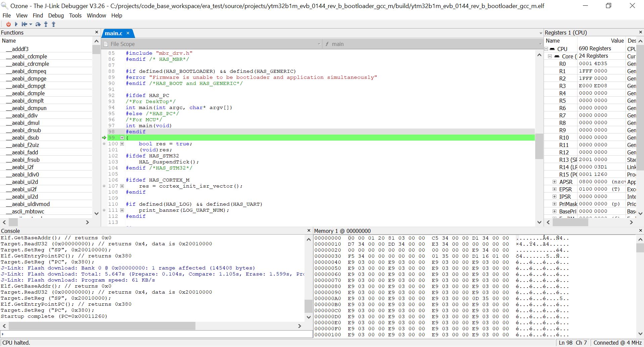Expand the APSR register node

pyautogui.click(x=554, y=182)
